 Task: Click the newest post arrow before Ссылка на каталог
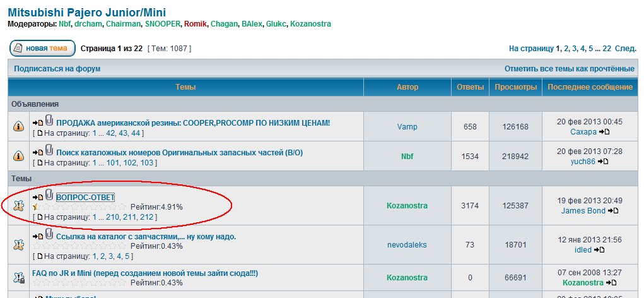pos(38,237)
